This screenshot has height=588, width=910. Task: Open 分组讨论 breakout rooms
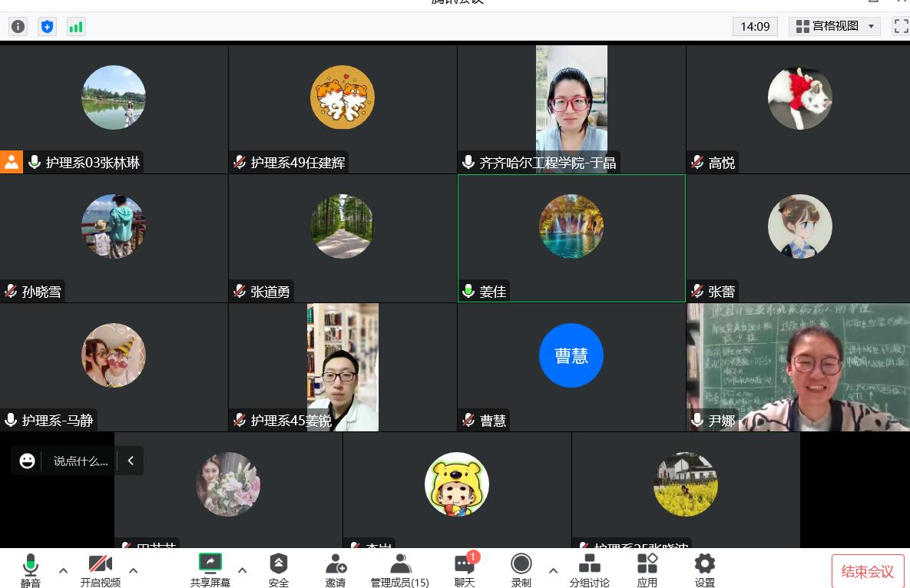coord(589,570)
